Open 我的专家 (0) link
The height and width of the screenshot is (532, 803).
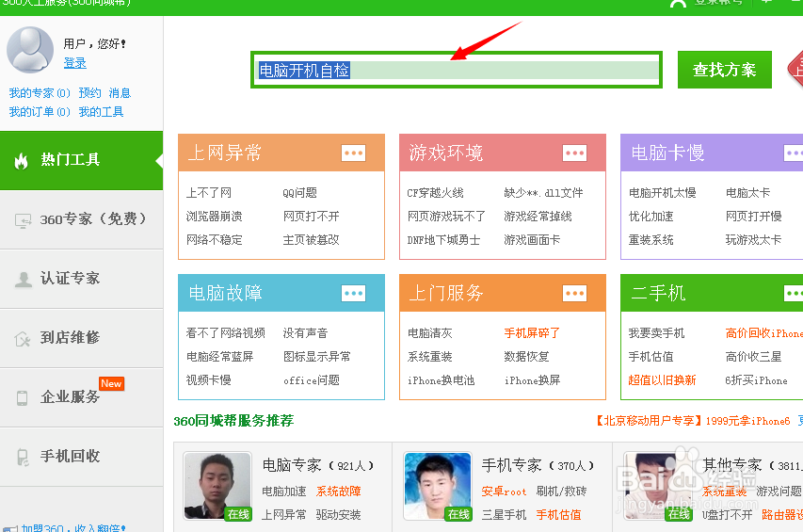40,92
